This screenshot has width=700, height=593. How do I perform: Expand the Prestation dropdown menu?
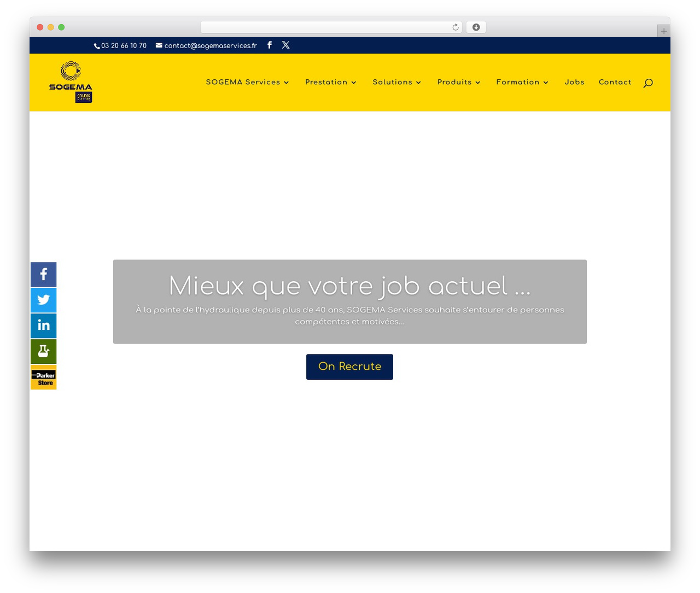pos(331,82)
